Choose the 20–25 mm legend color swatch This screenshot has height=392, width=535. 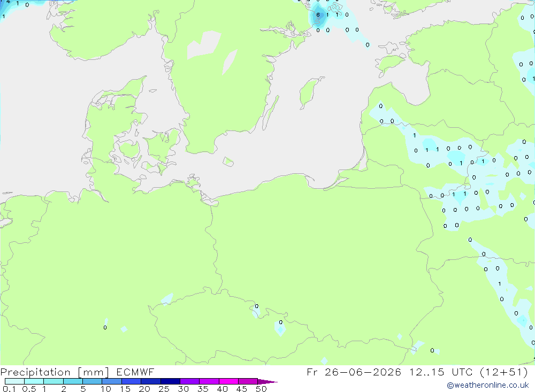click(150, 381)
